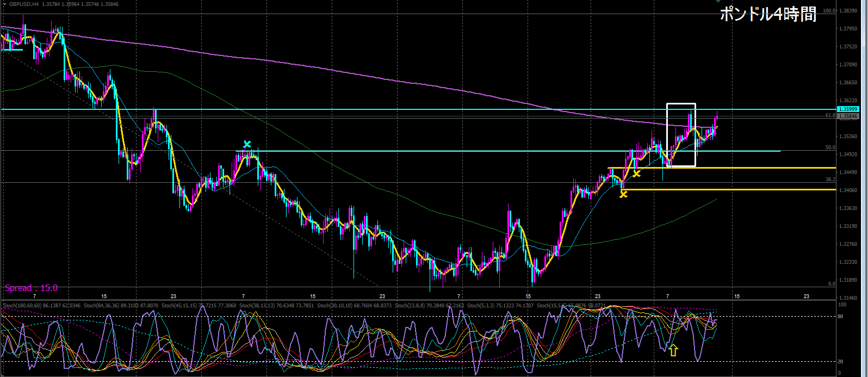
Task: Click 1.34060 on the price axis
Action: click(849, 190)
